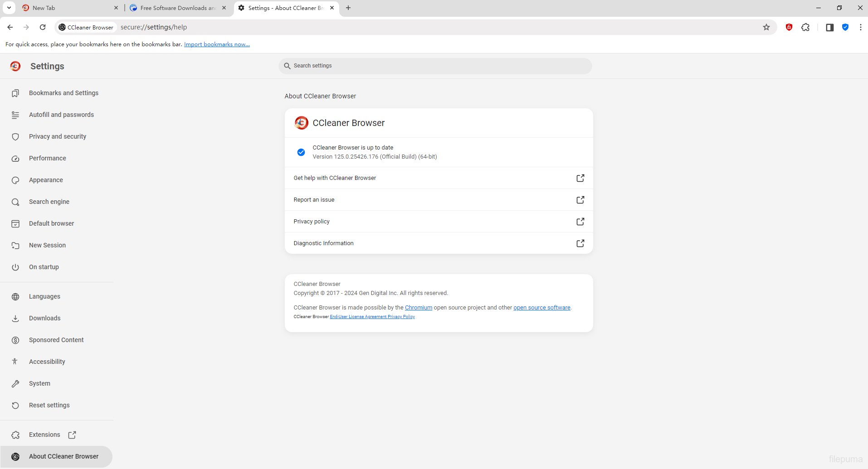Open the extensions puzzle icon in toolbar
The height and width of the screenshot is (469, 868).
click(805, 27)
